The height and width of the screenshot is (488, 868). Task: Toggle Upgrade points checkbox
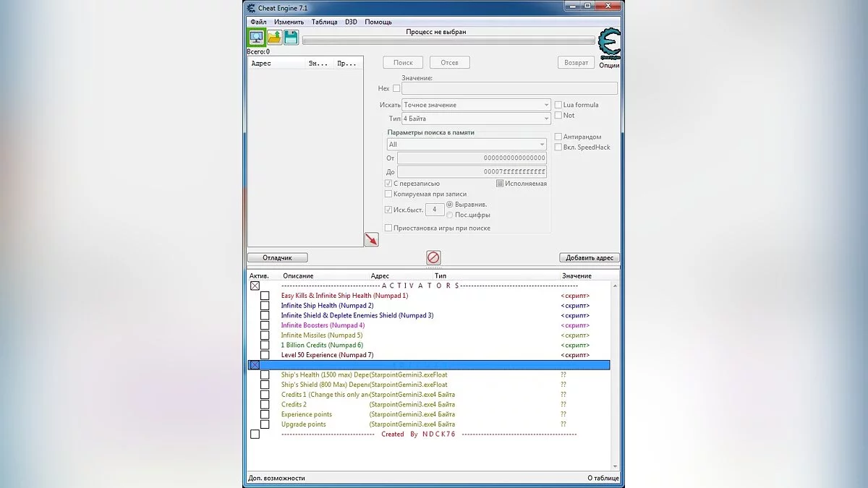(265, 424)
